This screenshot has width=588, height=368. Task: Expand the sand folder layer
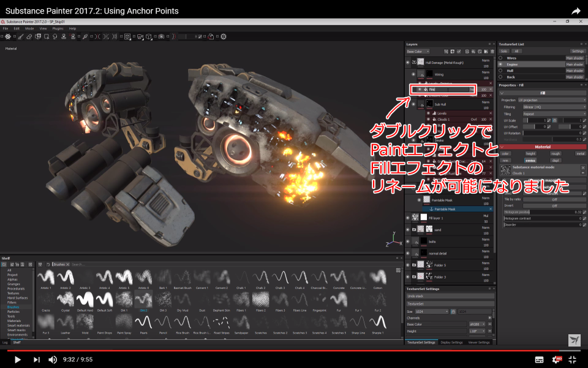tap(414, 230)
